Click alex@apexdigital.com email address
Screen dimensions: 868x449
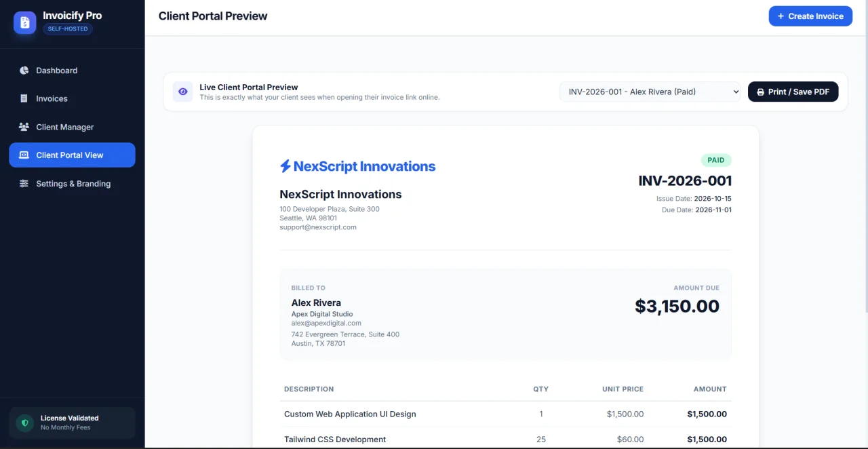coord(326,324)
